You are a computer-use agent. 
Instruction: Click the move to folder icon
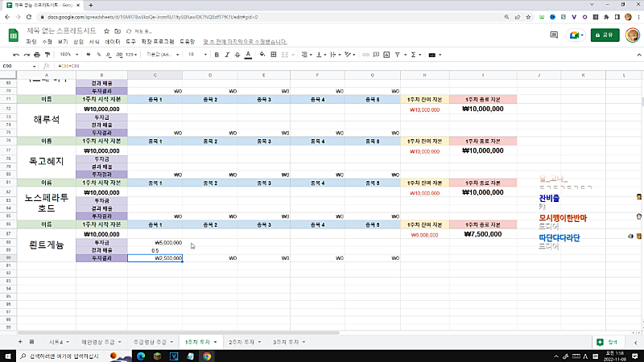[x=118, y=31]
